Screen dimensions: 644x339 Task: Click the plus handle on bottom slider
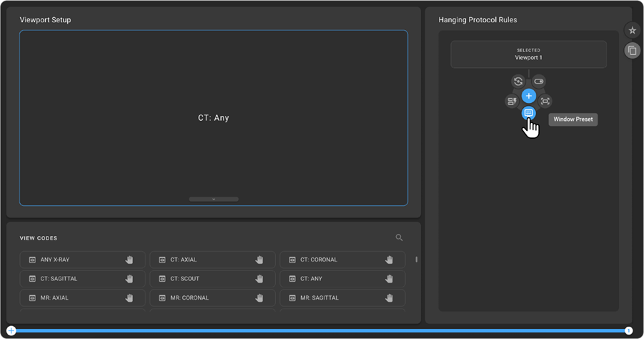pos(11,331)
